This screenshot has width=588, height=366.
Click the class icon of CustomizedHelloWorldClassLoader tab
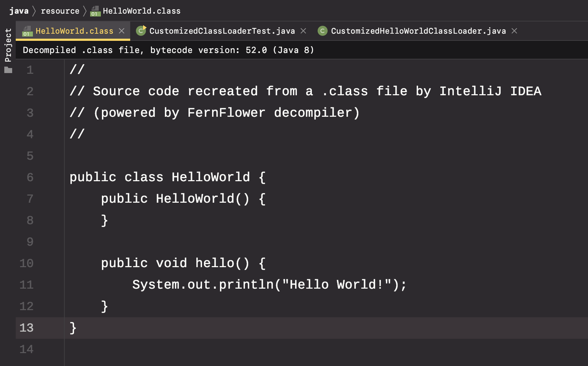(322, 31)
